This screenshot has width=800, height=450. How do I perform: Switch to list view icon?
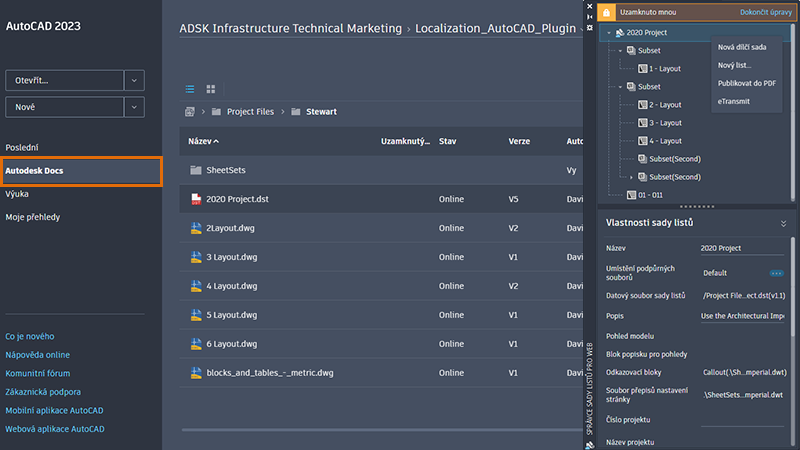(191, 89)
